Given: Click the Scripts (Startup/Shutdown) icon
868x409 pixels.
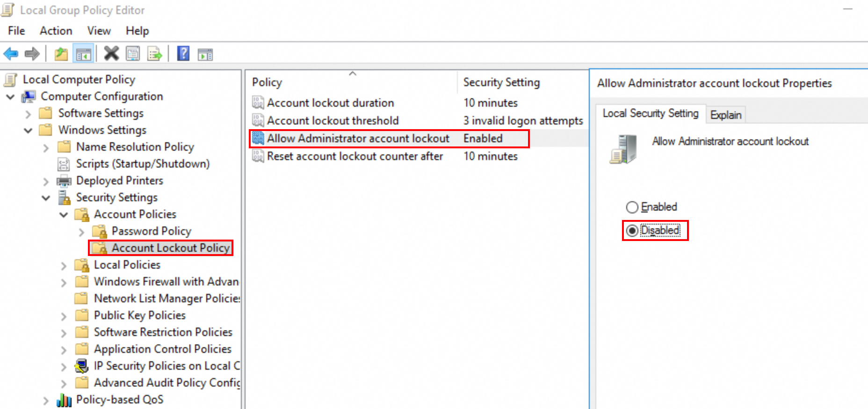Looking at the screenshot, I should 63,164.
